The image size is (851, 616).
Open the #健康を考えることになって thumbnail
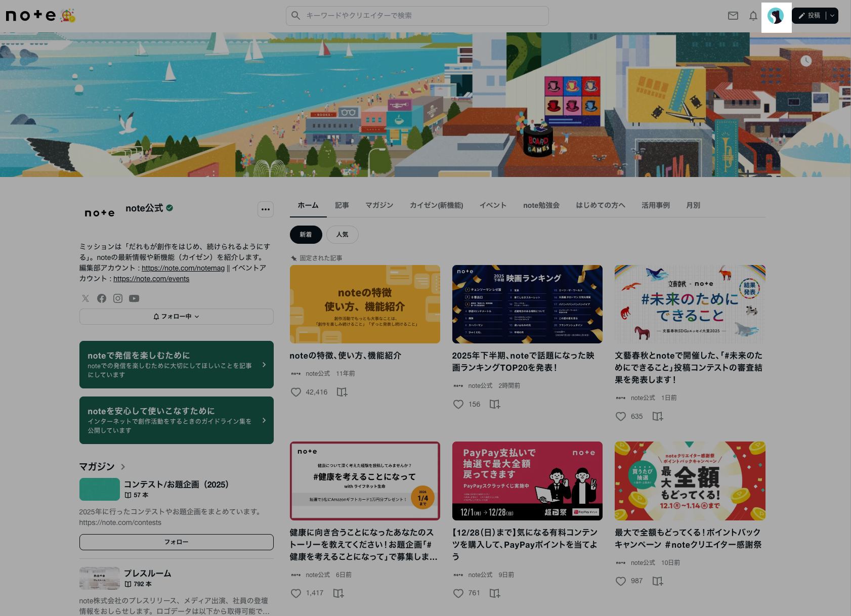tap(365, 481)
